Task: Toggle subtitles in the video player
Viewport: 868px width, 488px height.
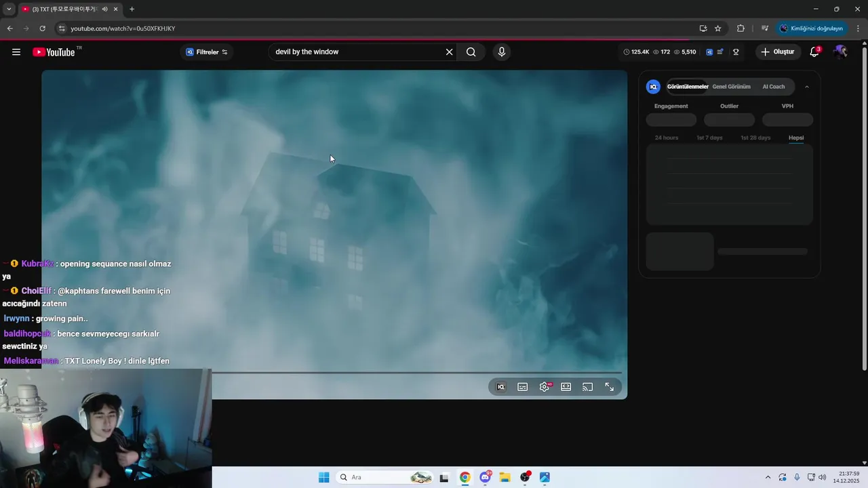Action: pyautogui.click(x=523, y=387)
